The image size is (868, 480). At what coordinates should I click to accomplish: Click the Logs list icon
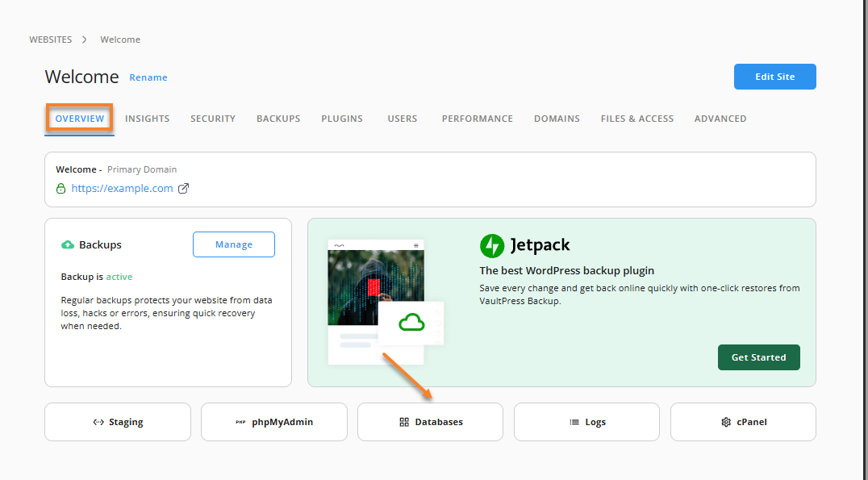(574, 422)
